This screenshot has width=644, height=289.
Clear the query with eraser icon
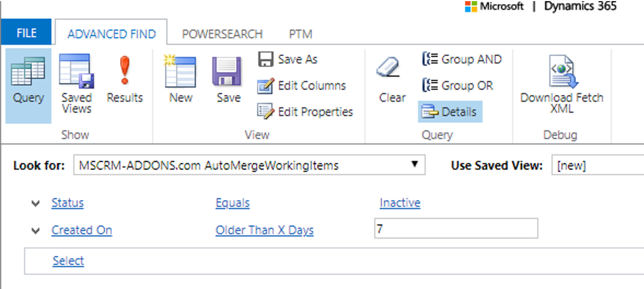(x=392, y=80)
